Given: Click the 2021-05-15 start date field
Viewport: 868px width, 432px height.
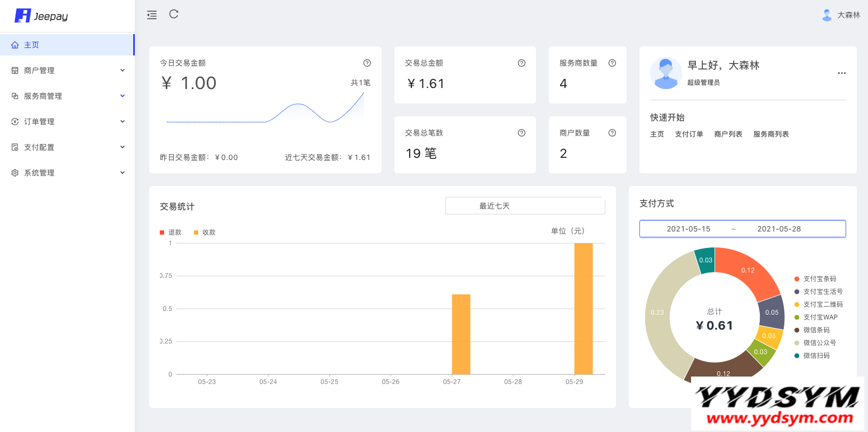Looking at the screenshot, I should click(688, 229).
